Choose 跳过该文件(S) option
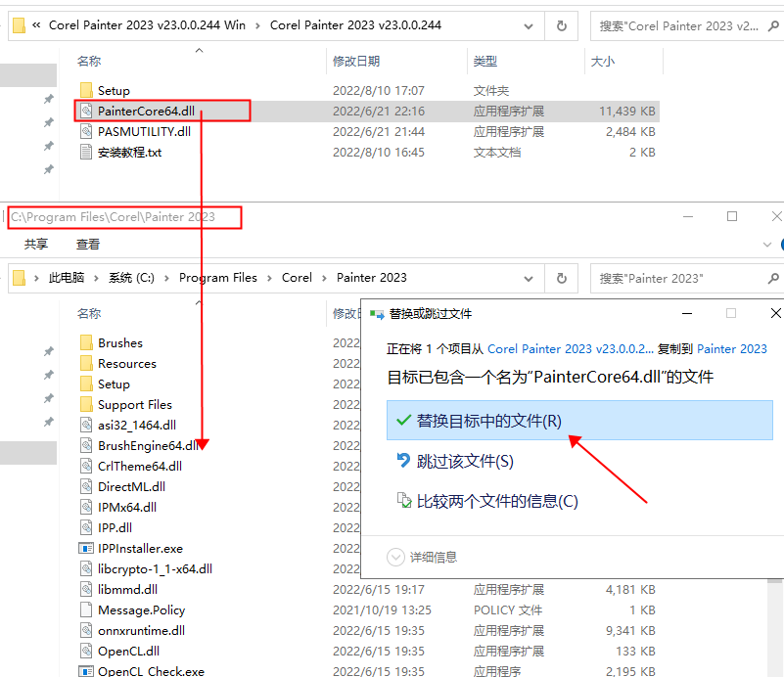This screenshot has width=784, height=677. pyautogui.click(x=465, y=461)
